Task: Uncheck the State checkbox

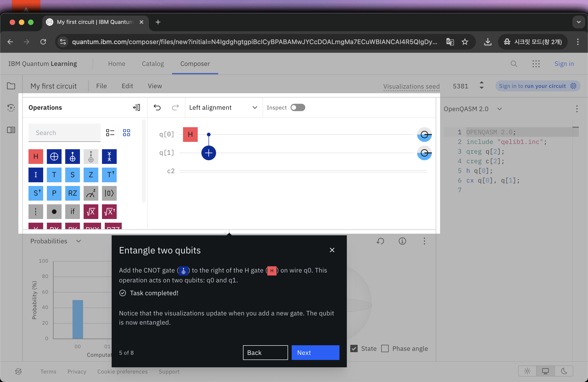Action: 354,348
